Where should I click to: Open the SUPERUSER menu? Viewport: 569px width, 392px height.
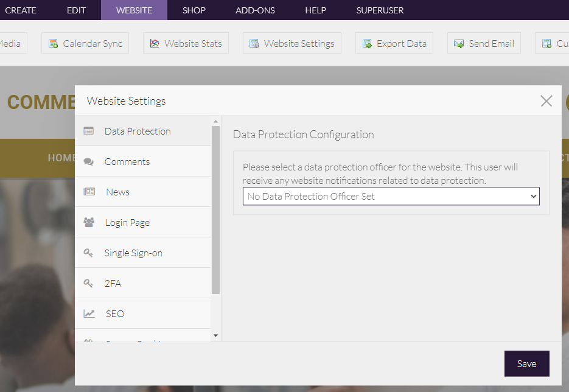tap(380, 10)
